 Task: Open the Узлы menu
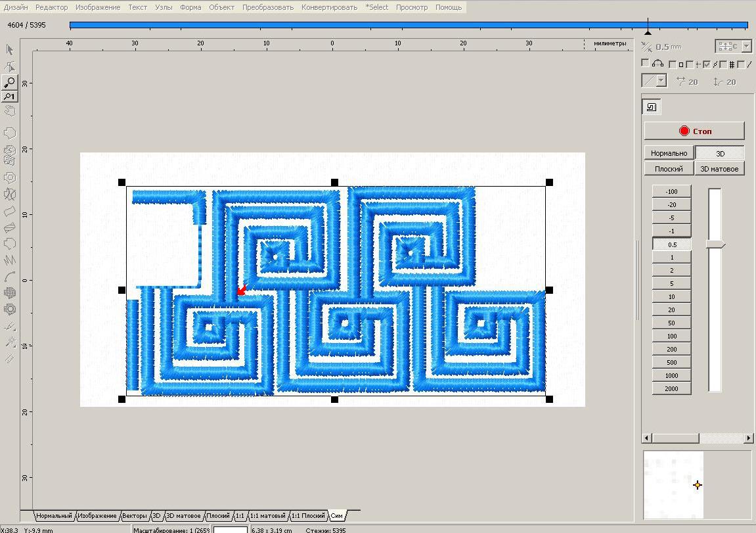(164, 7)
